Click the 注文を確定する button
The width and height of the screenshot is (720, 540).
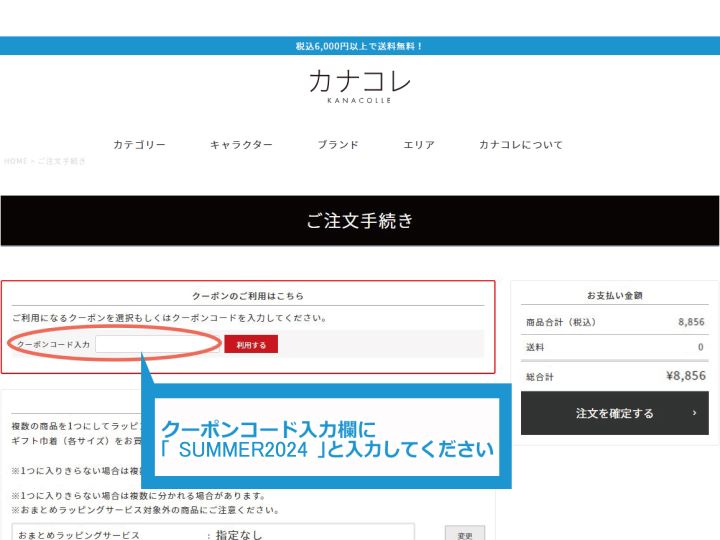614,413
